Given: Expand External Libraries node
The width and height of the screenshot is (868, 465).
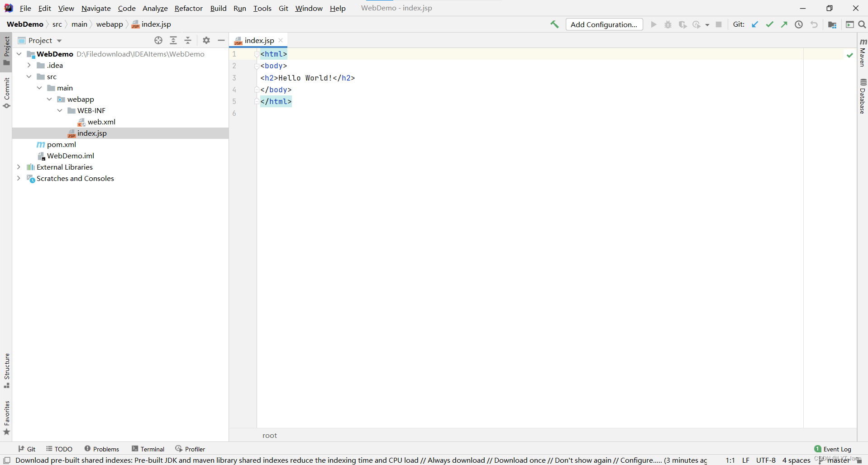Looking at the screenshot, I should [19, 167].
